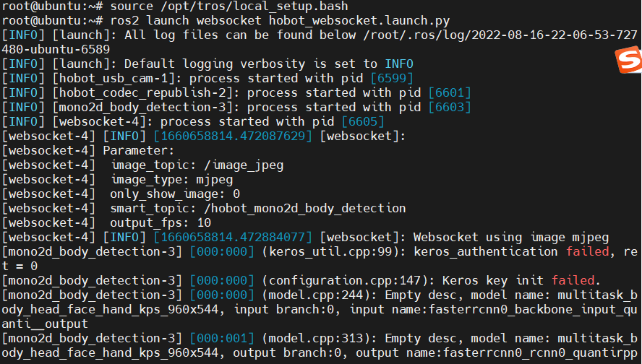Click the 'source /opt/tros/local_setup.bash' command

229,6
